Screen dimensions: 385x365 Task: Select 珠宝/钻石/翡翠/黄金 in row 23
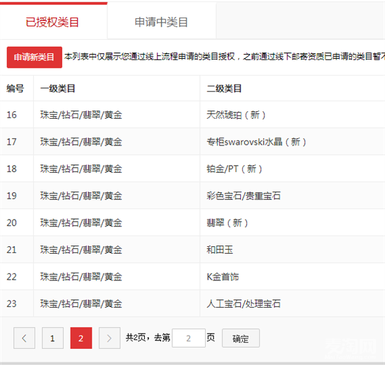coord(81,304)
